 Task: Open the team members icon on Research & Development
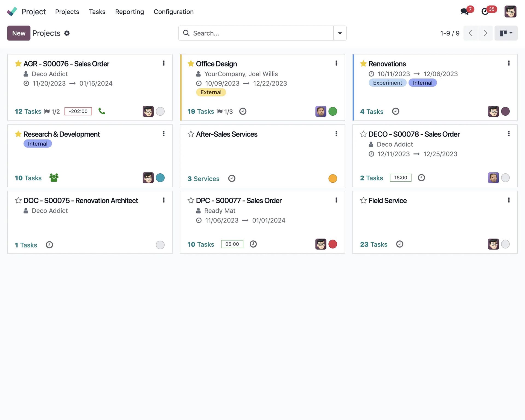click(54, 178)
